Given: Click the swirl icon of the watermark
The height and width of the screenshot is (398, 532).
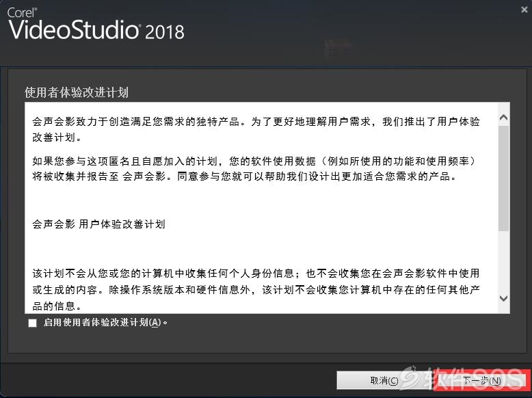Looking at the screenshot, I should pos(409,377).
